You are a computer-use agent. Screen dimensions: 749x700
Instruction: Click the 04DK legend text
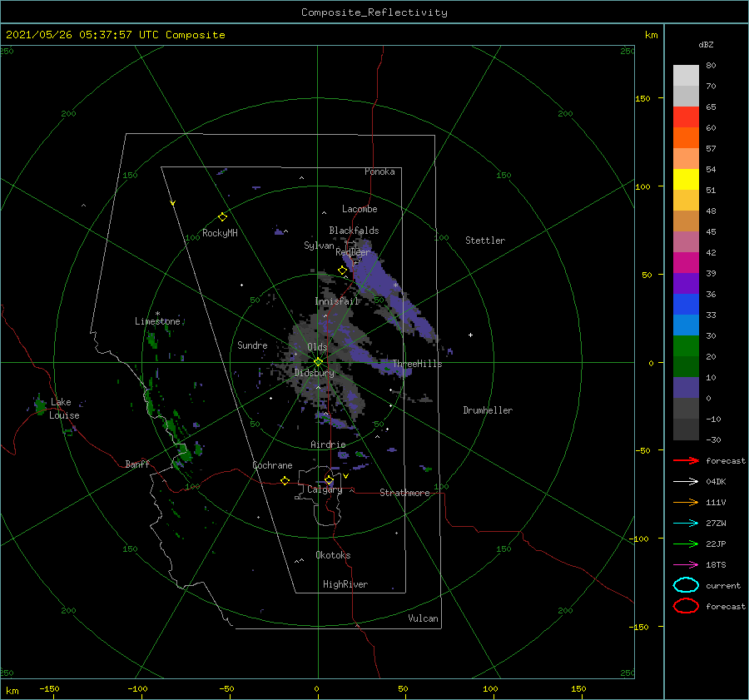point(716,482)
